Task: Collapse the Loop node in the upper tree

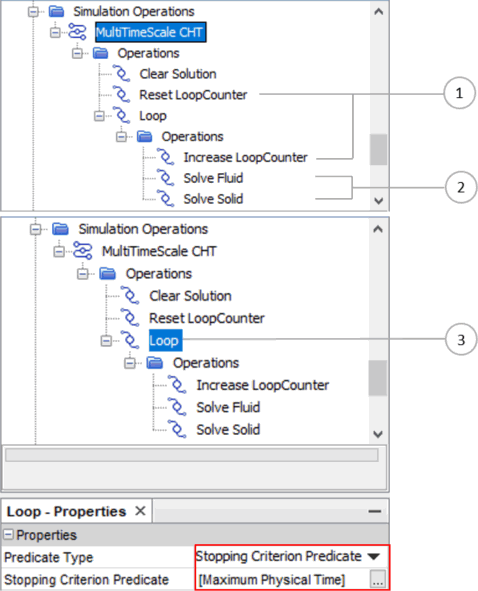Action: click(x=99, y=116)
